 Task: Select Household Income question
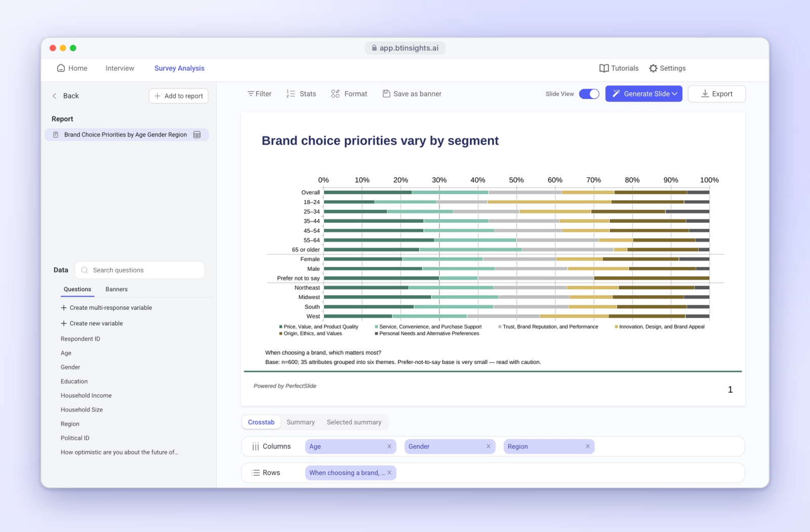pyautogui.click(x=86, y=395)
